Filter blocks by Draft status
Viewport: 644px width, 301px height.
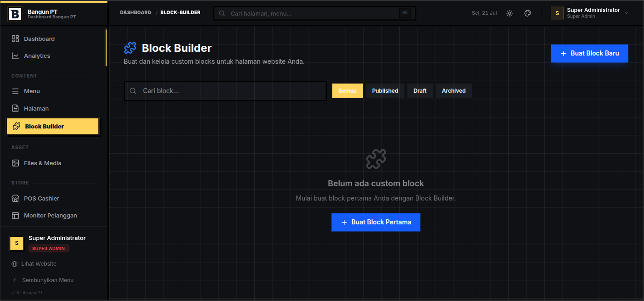click(420, 91)
